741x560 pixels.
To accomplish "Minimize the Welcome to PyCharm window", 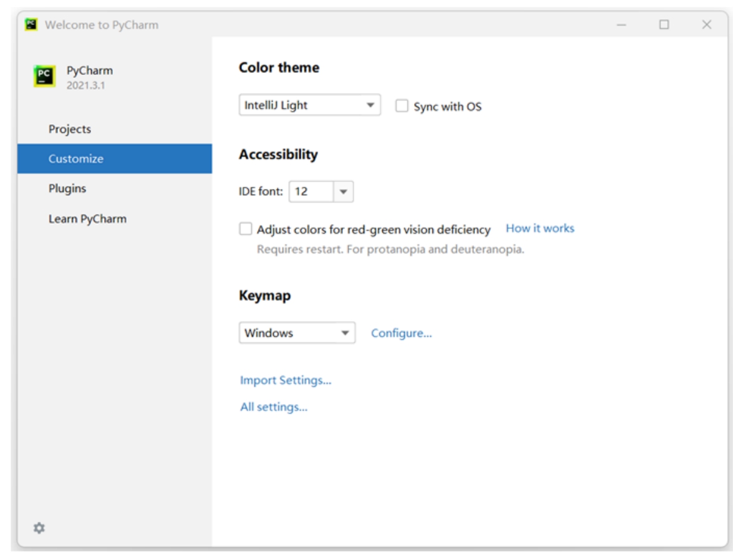I will click(x=621, y=24).
